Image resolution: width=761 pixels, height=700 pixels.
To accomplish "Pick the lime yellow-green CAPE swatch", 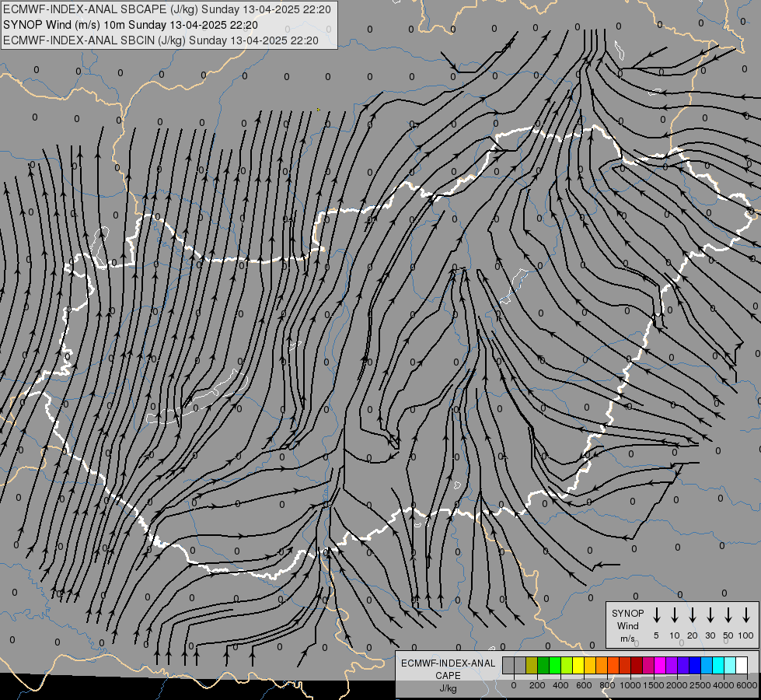I will pos(567,665).
